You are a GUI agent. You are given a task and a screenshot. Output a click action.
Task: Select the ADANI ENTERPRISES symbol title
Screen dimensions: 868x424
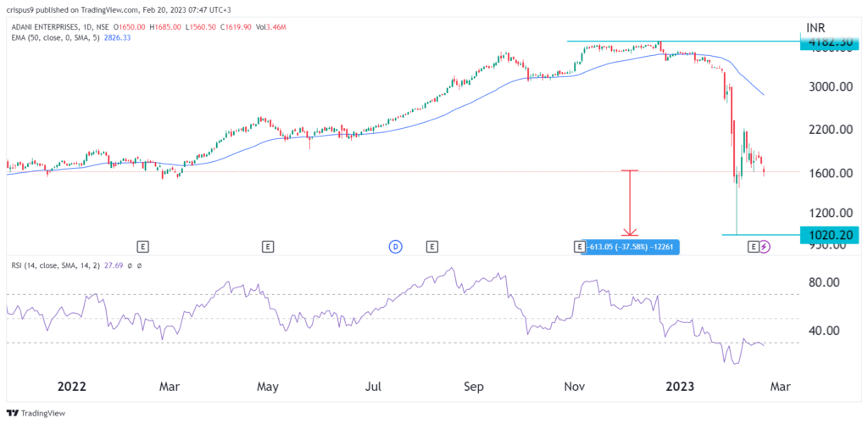pyautogui.click(x=47, y=26)
